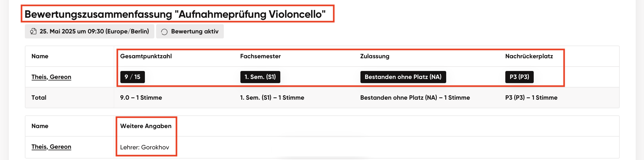The height and width of the screenshot is (160, 644).
Task: Click the 'Lehrer: Gorokhov' text
Action: click(x=145, y=147)
